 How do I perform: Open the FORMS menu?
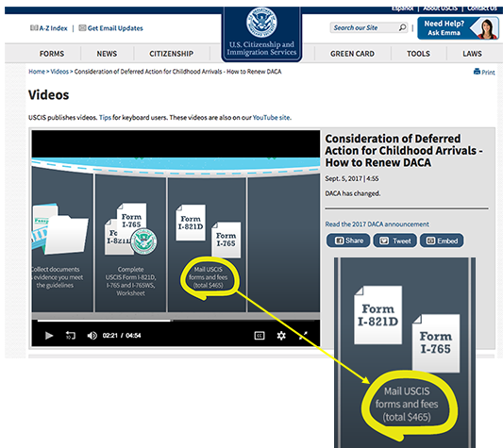click(52, 54)
